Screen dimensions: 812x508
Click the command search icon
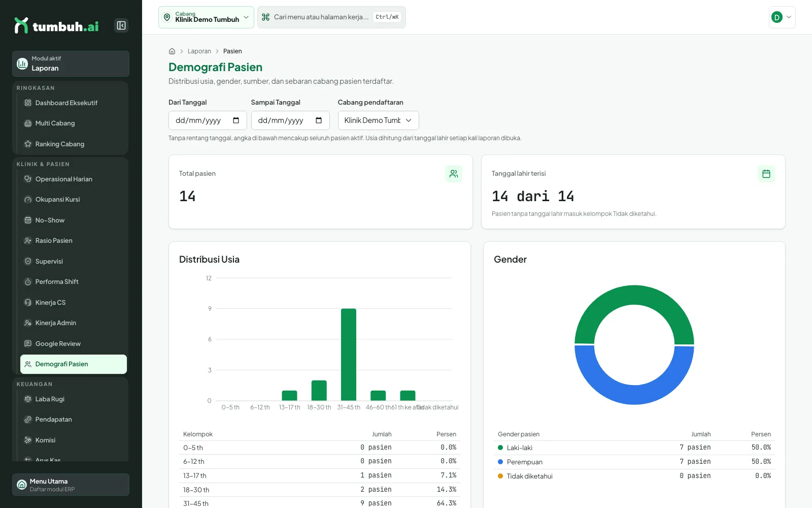[x=265, y=17]
